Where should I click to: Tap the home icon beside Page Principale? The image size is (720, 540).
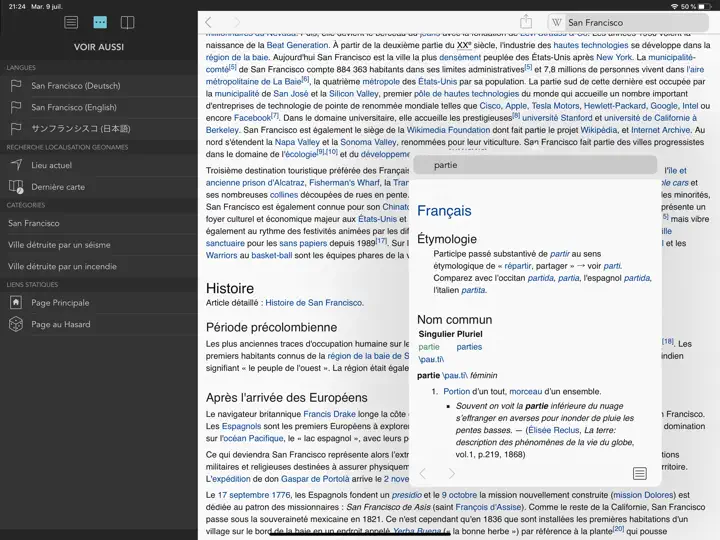coord(16,303)
